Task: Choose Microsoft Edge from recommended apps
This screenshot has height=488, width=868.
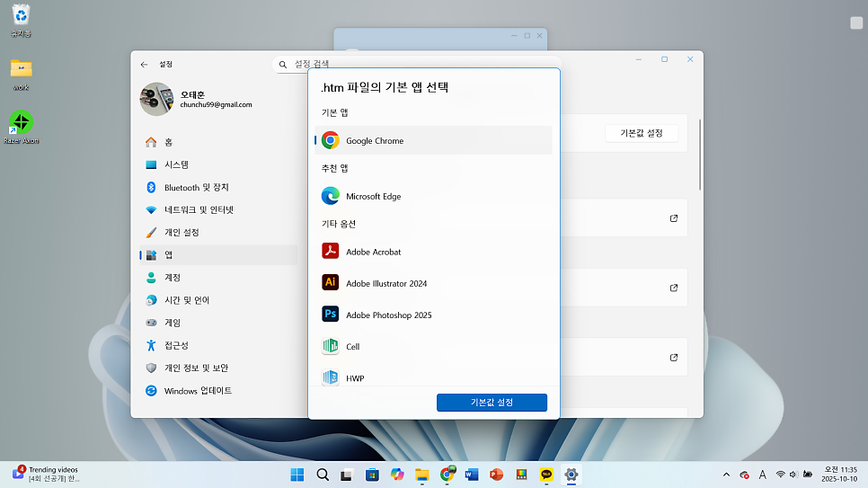Action: (433, 196)
